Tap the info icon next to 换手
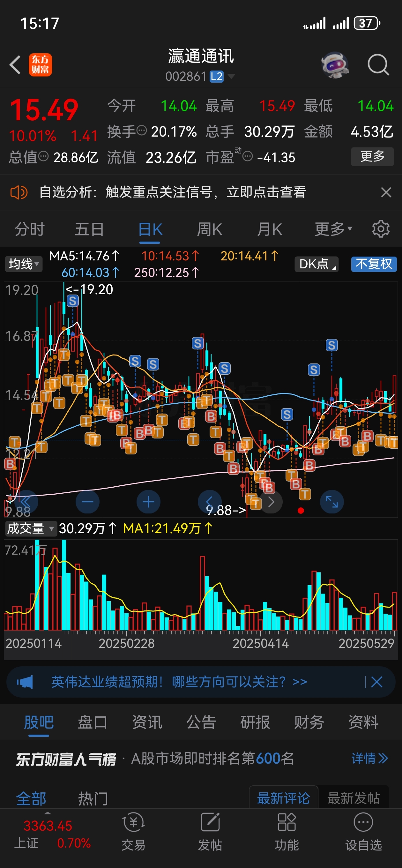402x868 pixels. 142,130
